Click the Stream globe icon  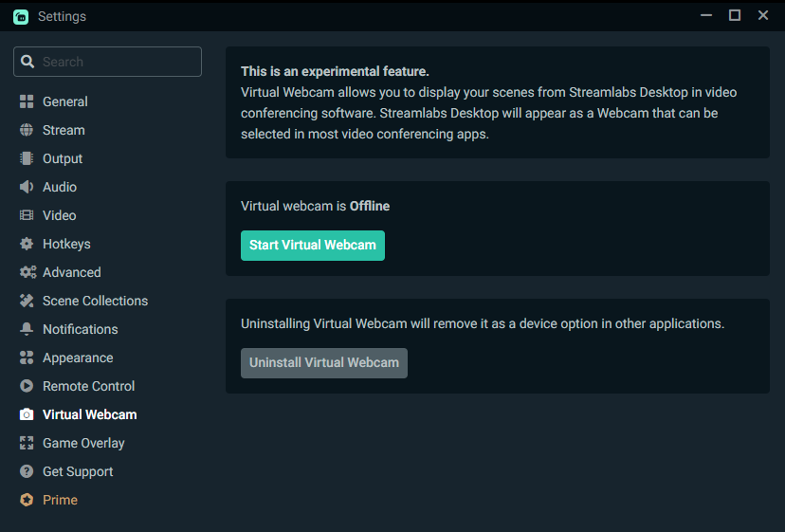(x=27, y=130)
